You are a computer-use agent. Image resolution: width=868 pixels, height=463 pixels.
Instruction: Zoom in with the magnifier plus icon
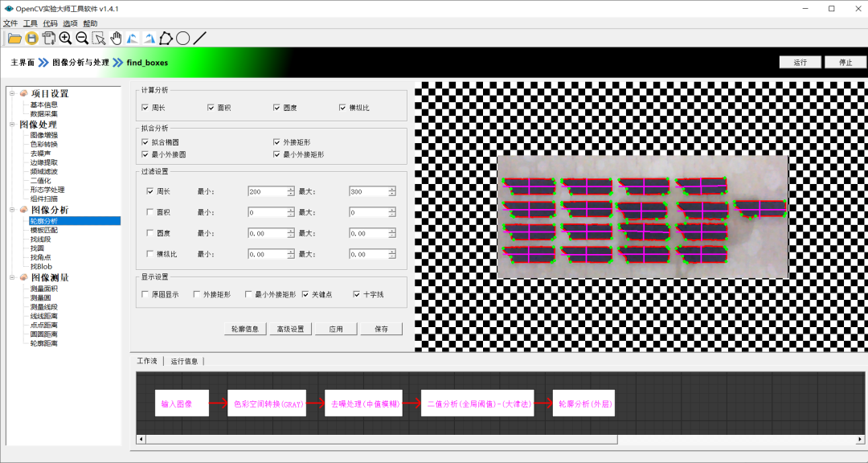click(65, 39)
